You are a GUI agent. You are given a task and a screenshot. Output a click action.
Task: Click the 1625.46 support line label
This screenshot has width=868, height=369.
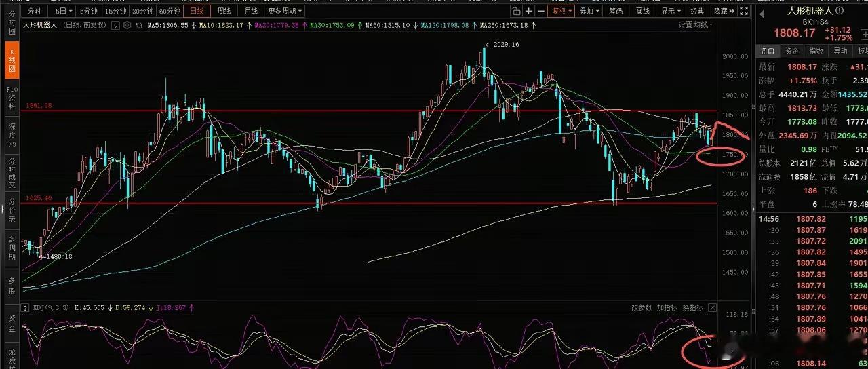coord(39,198)
